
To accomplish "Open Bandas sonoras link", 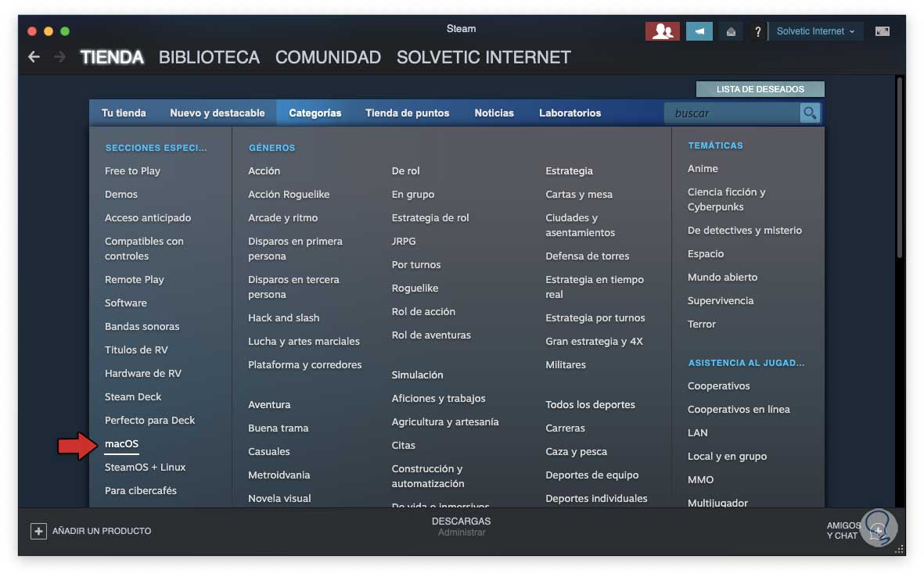I will [x=142, y=327].
